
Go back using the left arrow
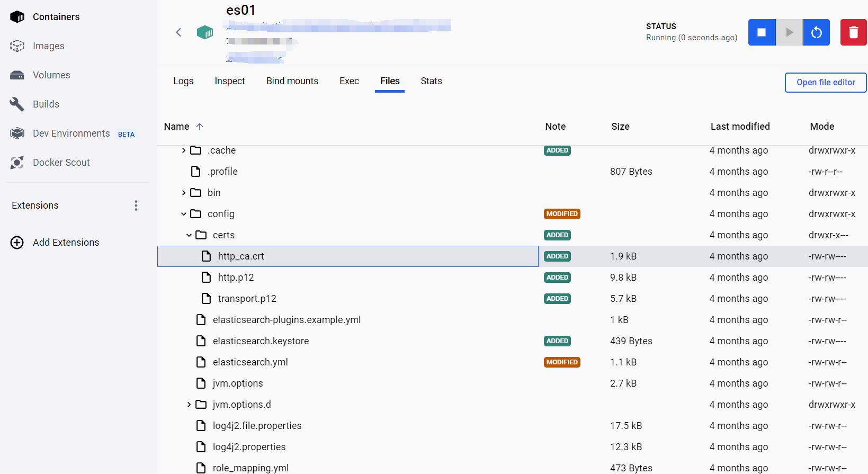[x=178, y=32]
